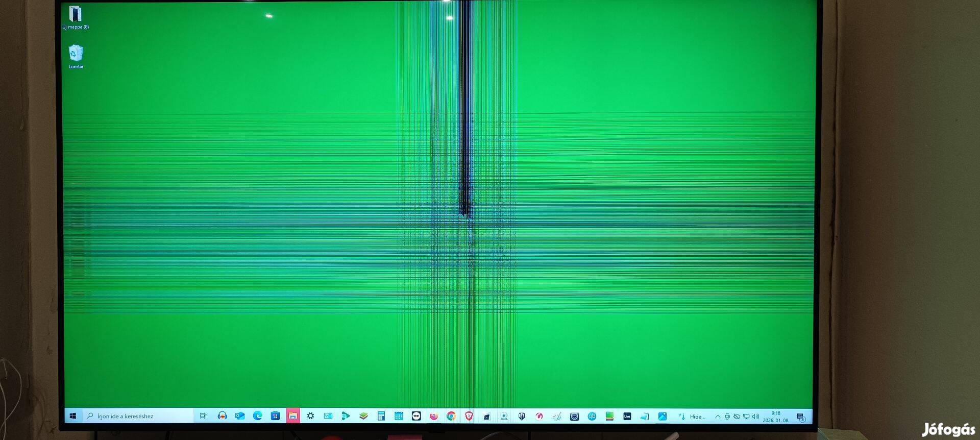Image resolution: width=980 pixels, height=440 pixels.
Task: Open File Explorer on the taskbar
Action: tap(292, 416)
